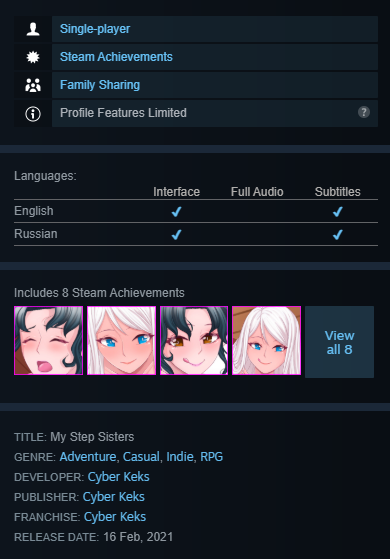Click the Single-player person icon

pos(33,29)
